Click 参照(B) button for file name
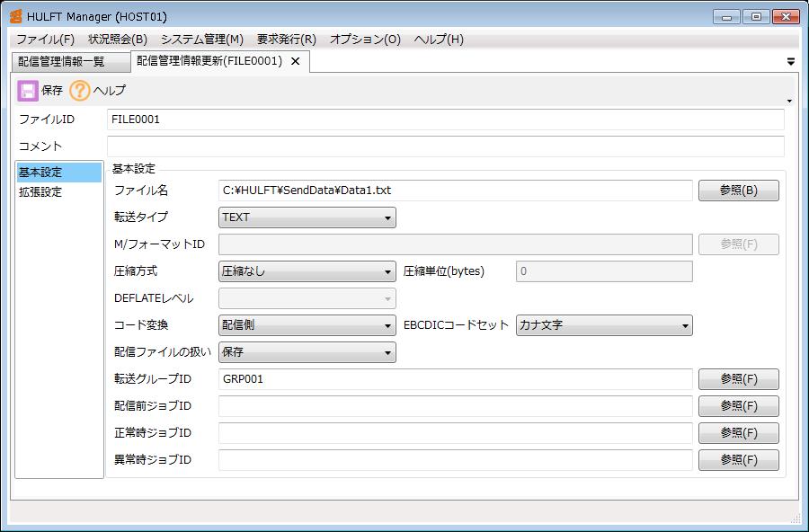 click(738, 191)
